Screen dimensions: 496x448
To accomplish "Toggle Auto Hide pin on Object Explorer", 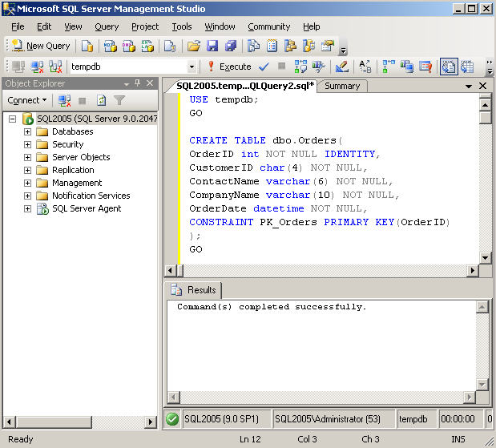I will 138,83.
